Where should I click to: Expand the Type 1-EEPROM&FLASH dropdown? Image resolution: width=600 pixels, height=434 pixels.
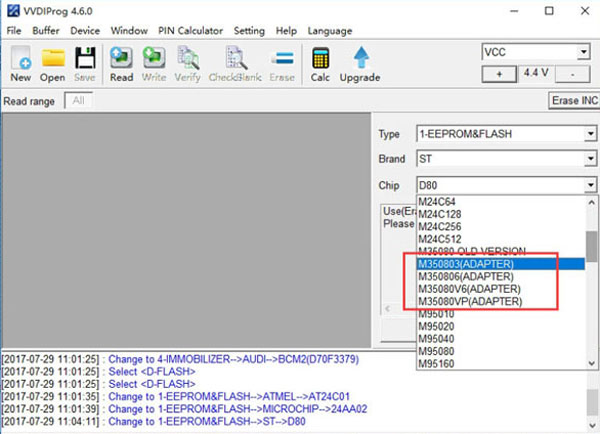[590, 134]
